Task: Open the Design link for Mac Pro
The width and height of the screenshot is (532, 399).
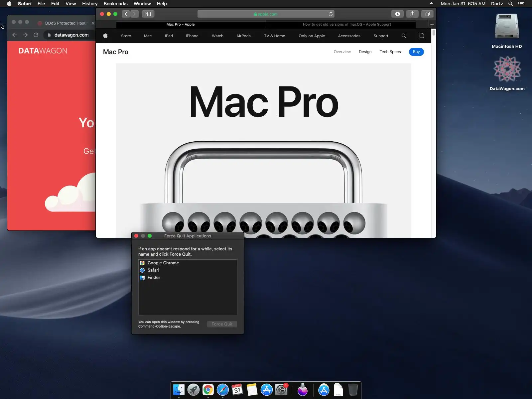Action: point(365,52)
